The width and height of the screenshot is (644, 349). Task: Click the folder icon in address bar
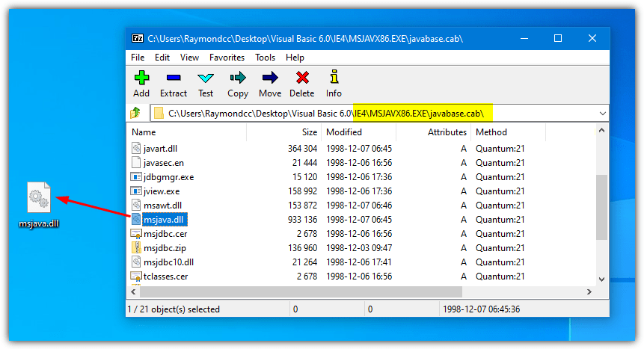pyautogui.click(x=159, y=114)
